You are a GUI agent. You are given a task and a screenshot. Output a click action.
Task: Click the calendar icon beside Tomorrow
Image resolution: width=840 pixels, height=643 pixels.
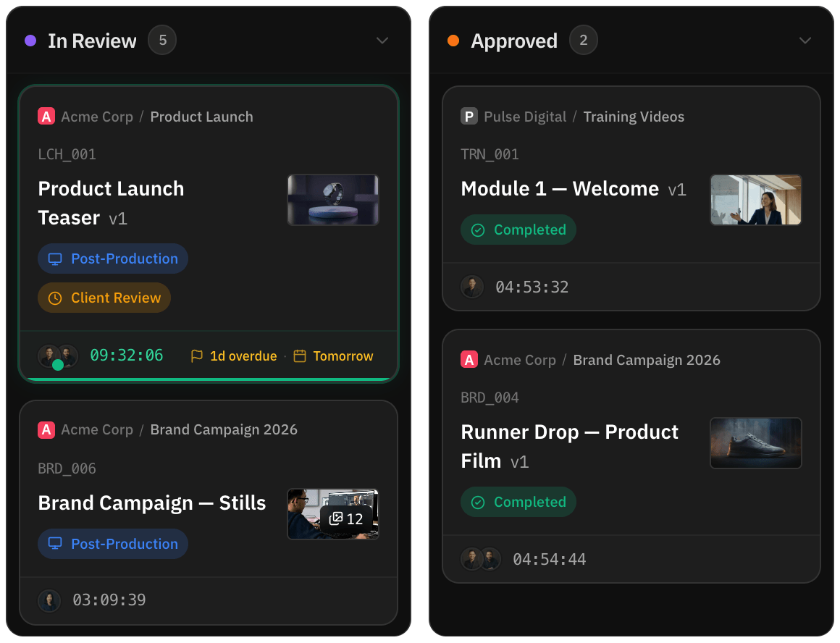pyautogui.click(x=300, y=356)
